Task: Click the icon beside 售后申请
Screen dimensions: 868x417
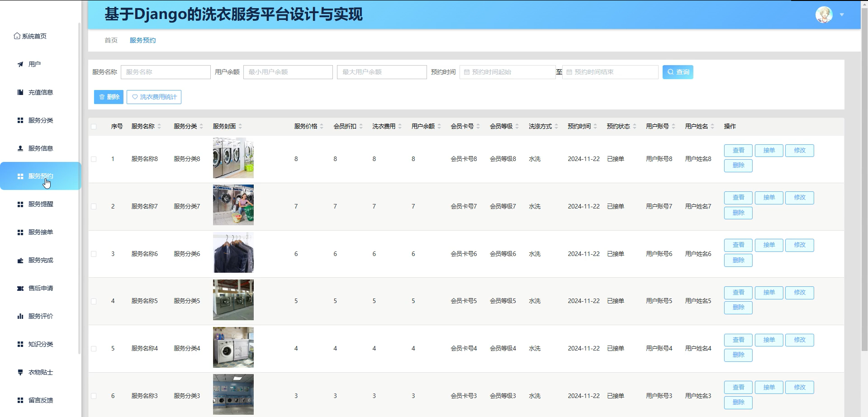Action: coord(20,289)
